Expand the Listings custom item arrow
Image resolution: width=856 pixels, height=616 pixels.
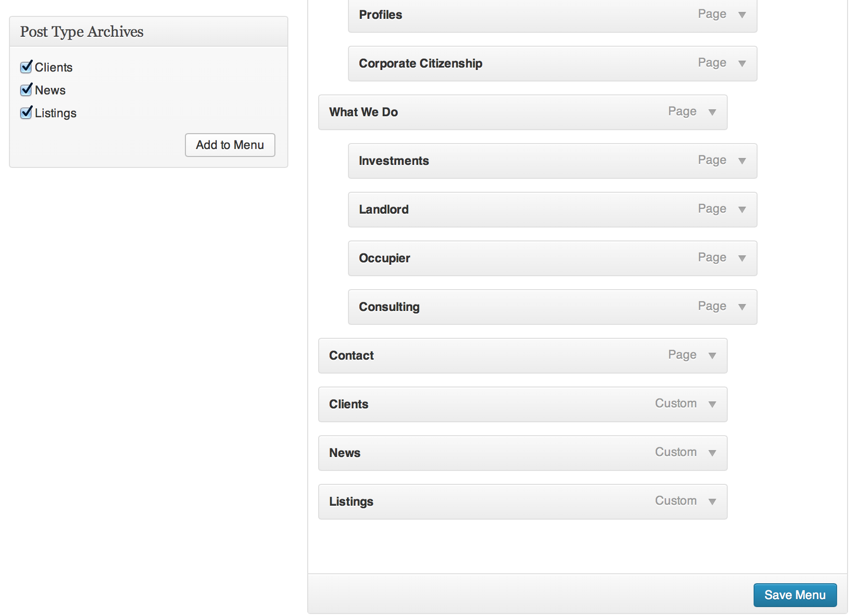(712, 502)
